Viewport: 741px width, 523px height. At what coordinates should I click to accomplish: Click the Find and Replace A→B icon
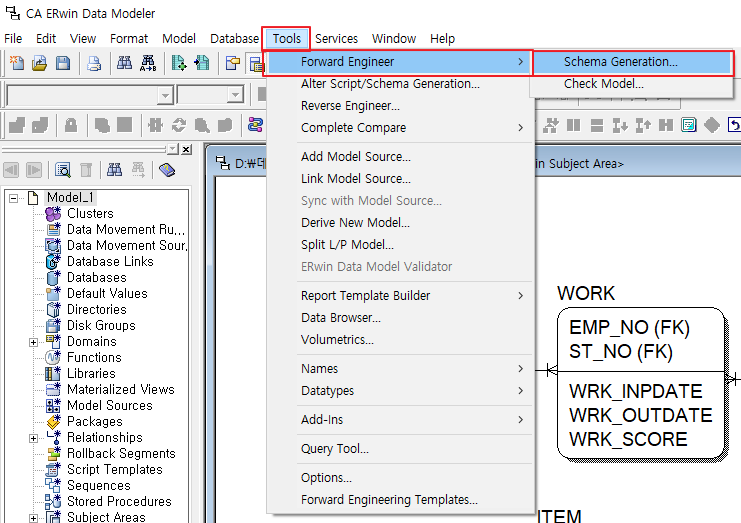(148, 63)
